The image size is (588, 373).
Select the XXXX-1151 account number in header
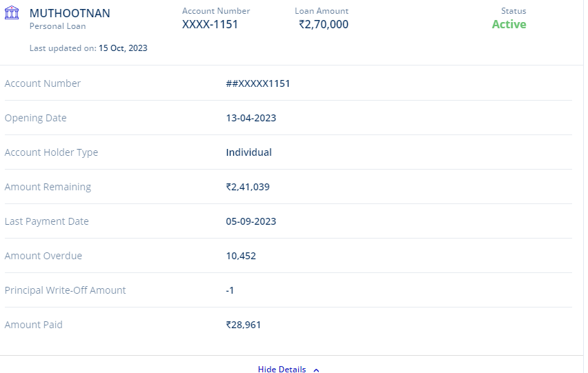(210, 24)
